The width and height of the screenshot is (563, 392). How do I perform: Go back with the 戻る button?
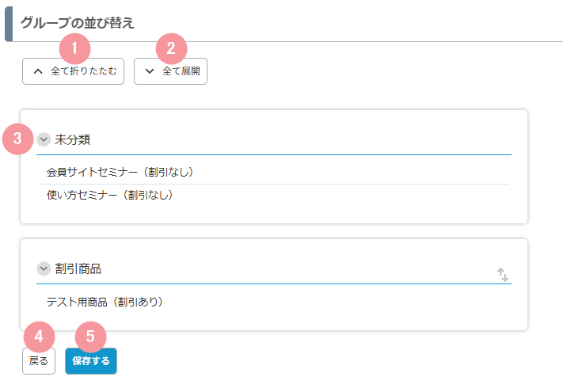pos(39,361)
